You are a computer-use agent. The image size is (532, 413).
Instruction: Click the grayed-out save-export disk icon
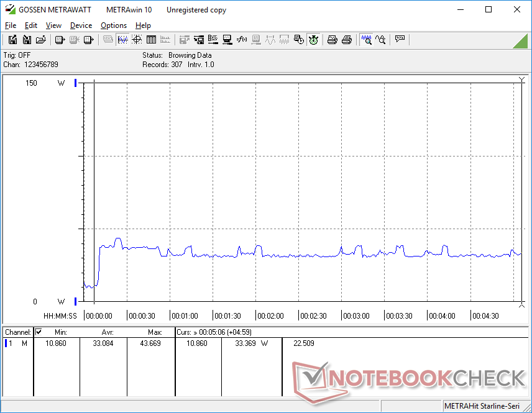pos(184,40)
